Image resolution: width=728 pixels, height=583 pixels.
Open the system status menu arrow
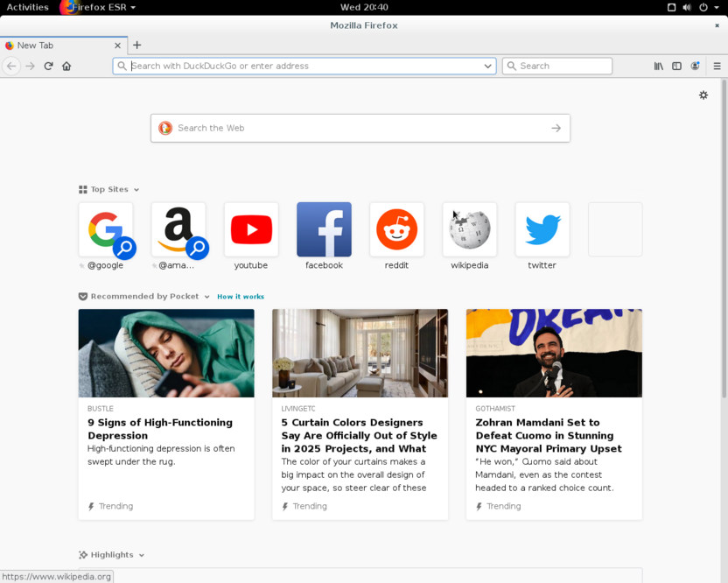click(717, 7)
